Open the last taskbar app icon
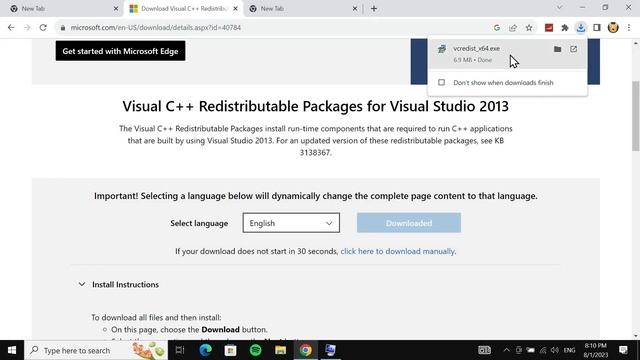 point(330,350)
